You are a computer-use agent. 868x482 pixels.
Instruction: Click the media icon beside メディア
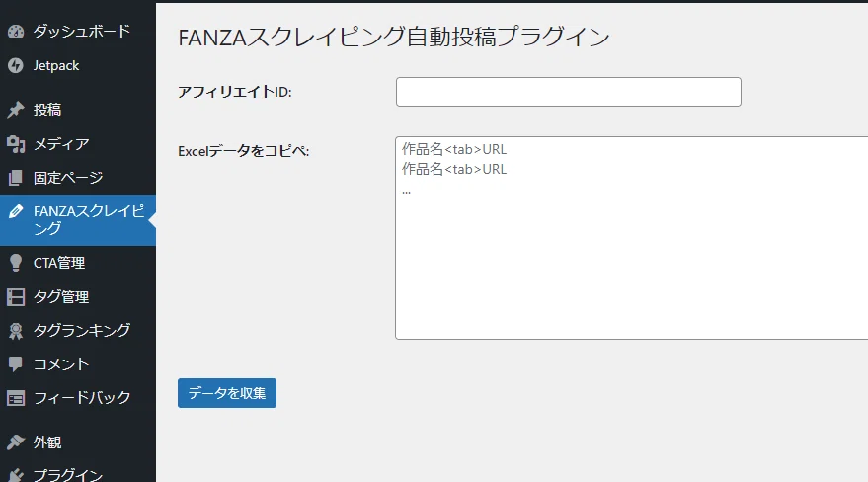(x=16, y=144)
